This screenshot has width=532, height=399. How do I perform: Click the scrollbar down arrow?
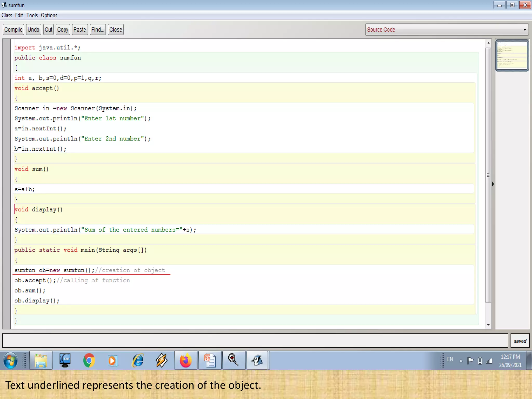[488, 325]
